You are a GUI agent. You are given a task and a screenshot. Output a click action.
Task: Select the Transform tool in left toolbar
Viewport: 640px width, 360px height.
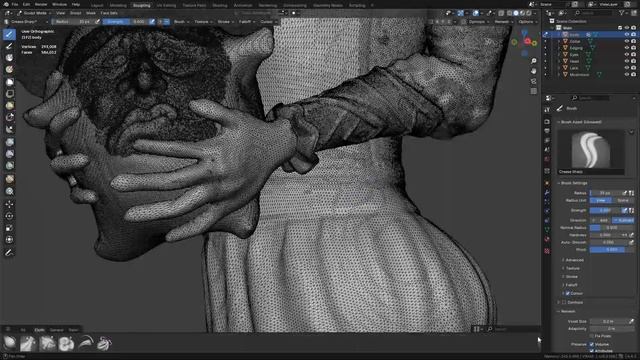(x=9, y=240)
